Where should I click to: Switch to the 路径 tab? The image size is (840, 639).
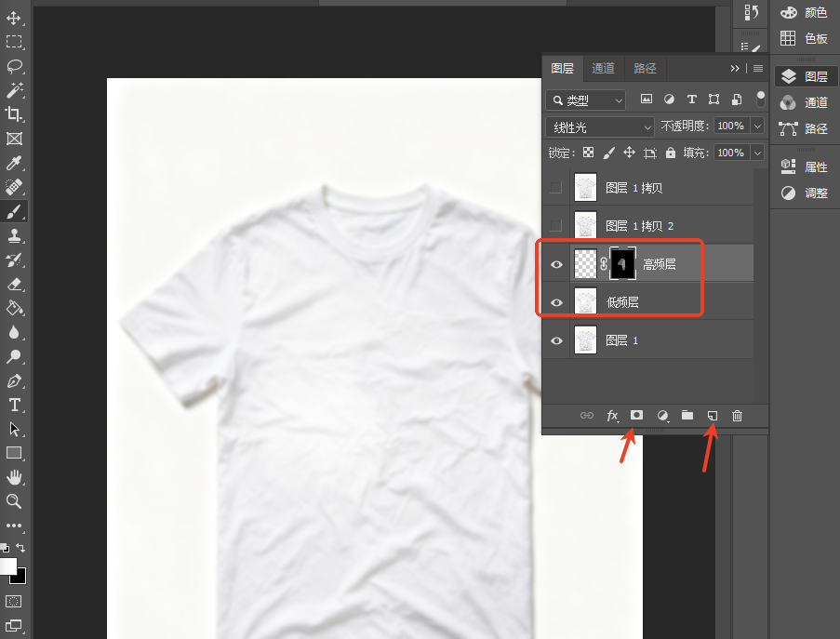tap(645, 69)
